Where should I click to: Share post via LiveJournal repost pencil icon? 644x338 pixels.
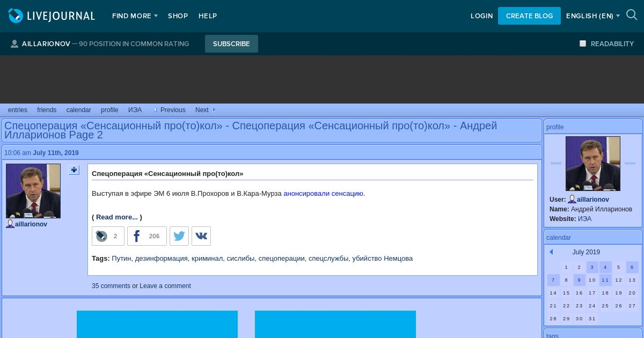tap(101, 236)
